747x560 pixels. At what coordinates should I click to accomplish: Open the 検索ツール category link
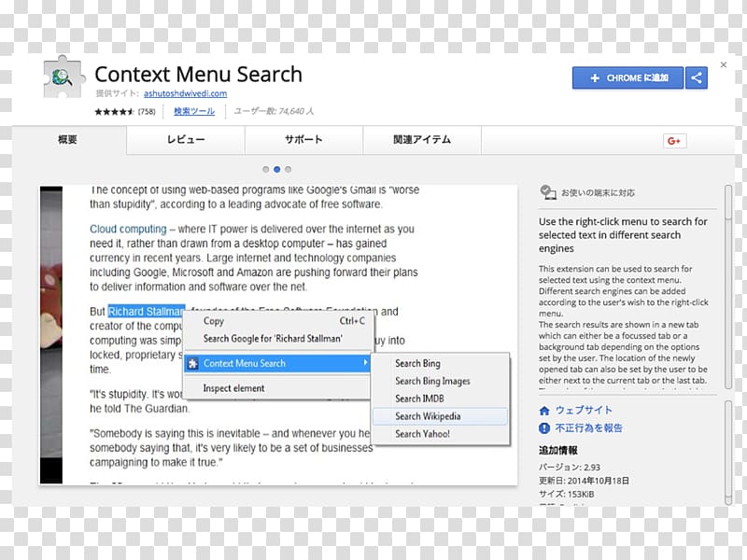(194, 111)
